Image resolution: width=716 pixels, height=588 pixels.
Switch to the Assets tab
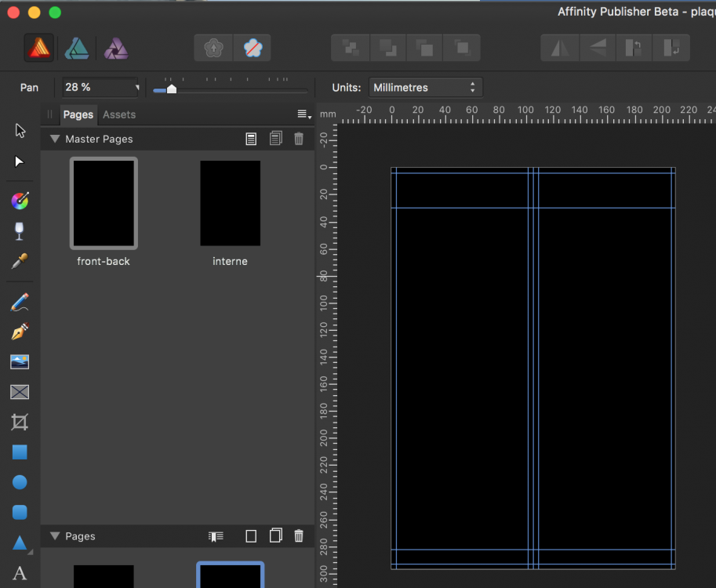119,114
